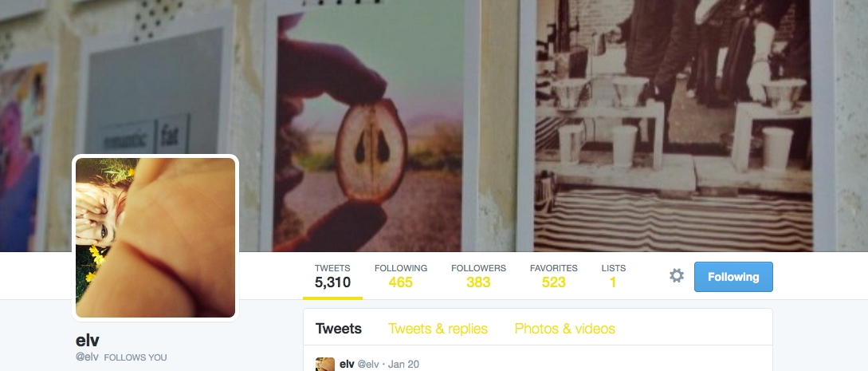
Task: Click the elv profile name heading
Action: point(88,340)
